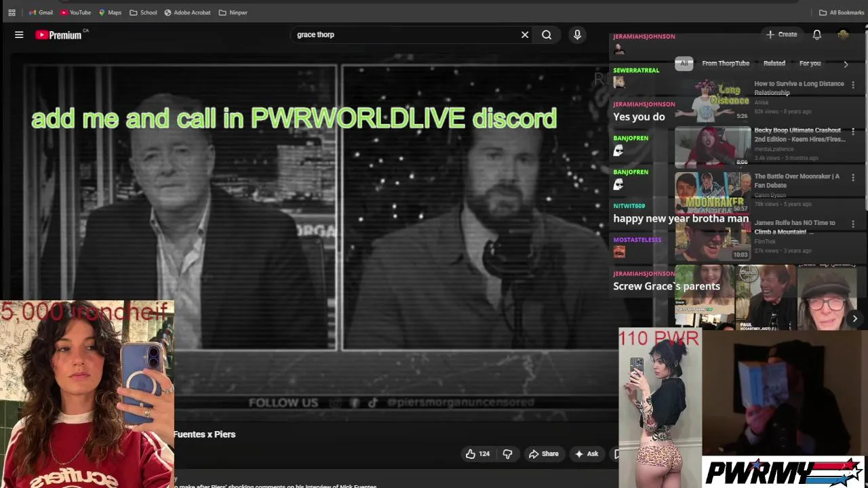Image resolution: width=868 pixels, height=488 pixels.
Task: Open the School bookmarks folder
Action: pos(143,12)
